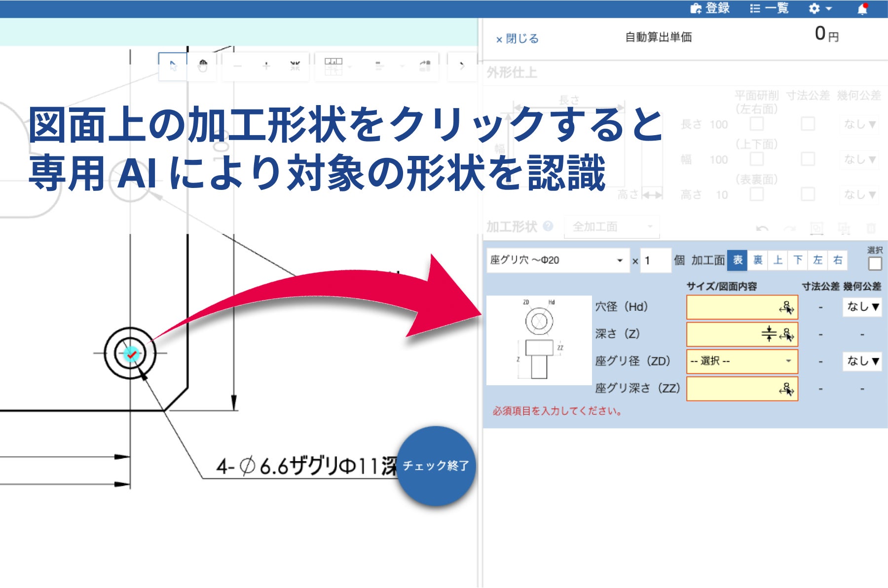Click the pick-from-drawing icon in 穴径 field
This screenshot has height=588, width=888.
(786, 307)
